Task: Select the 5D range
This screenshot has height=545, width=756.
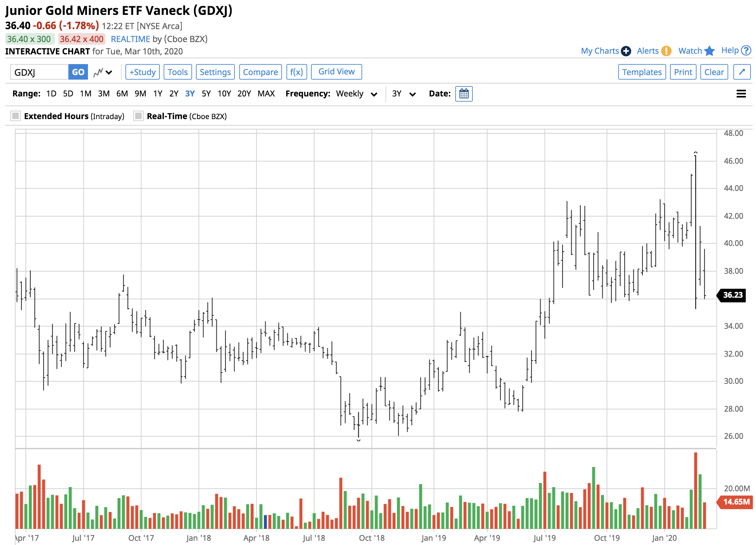Action: (68, 94)
